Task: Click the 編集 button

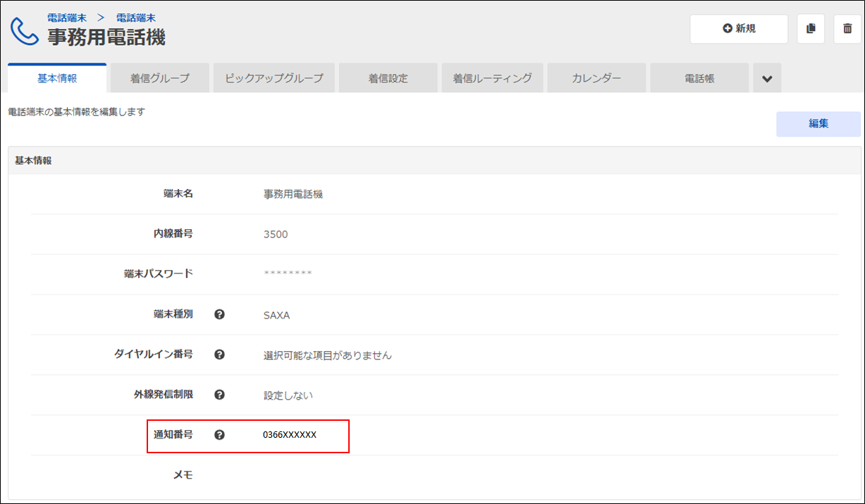Action: point(818,124)
